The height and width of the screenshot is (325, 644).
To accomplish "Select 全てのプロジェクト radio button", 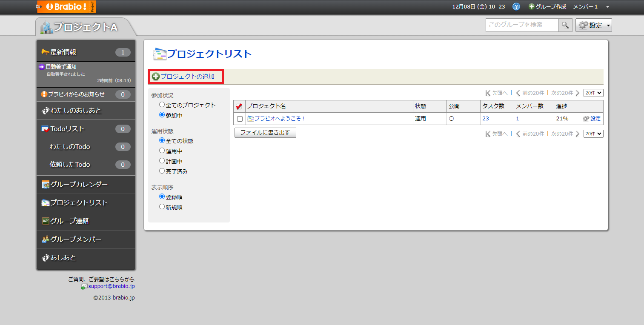I will [162, 105].
